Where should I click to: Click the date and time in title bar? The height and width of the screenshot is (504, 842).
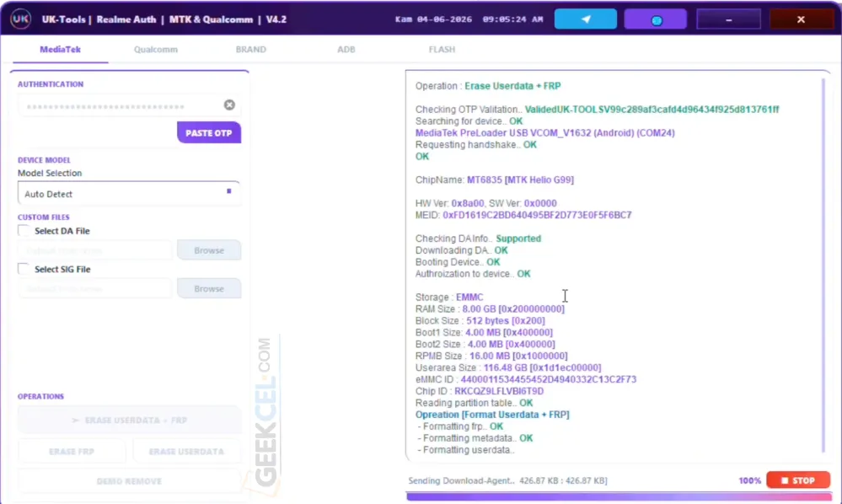pyautogui.click(x=469, y=19)
